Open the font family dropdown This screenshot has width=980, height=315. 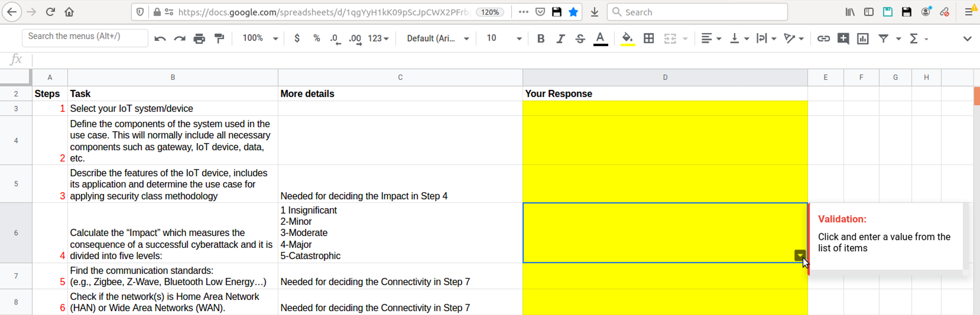437,38
